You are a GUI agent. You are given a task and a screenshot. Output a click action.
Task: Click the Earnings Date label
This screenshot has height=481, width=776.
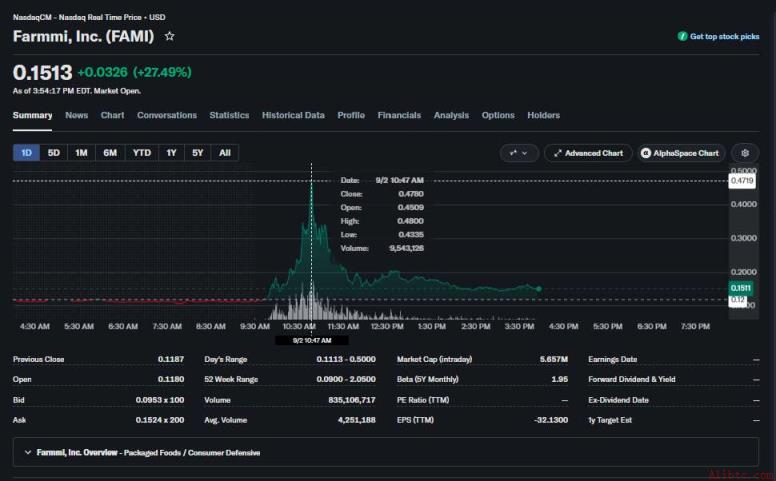pos(613,359)
